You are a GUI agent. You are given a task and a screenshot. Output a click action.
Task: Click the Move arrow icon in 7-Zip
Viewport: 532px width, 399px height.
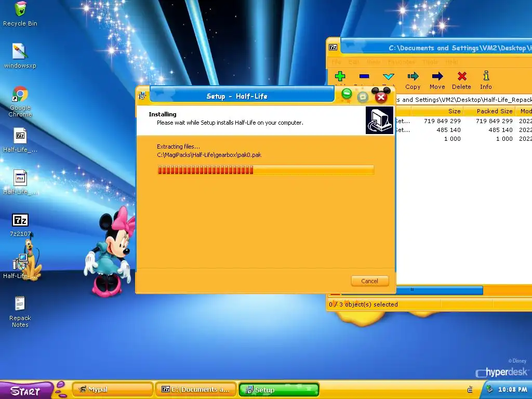tap(437, 76)
